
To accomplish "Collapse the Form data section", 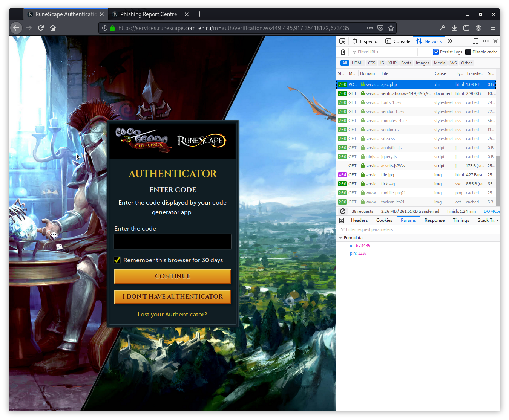I will tap(340, 238).
